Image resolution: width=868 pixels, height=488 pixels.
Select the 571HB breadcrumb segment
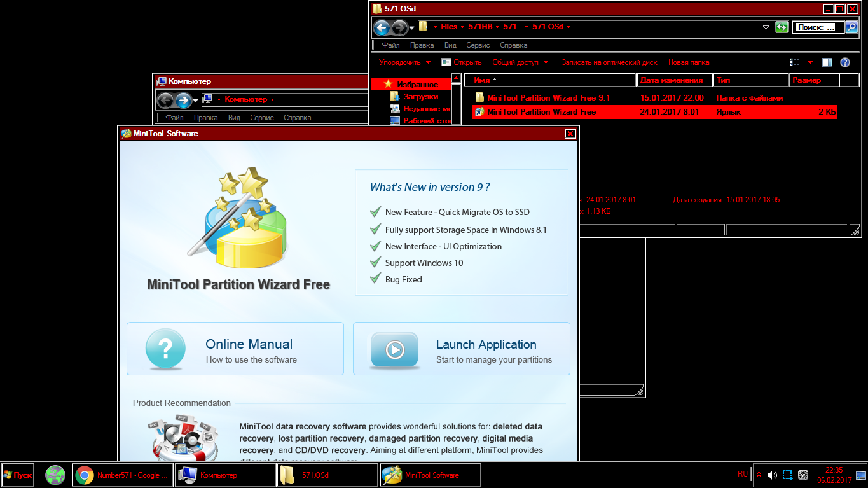click(x=480, y=27)
